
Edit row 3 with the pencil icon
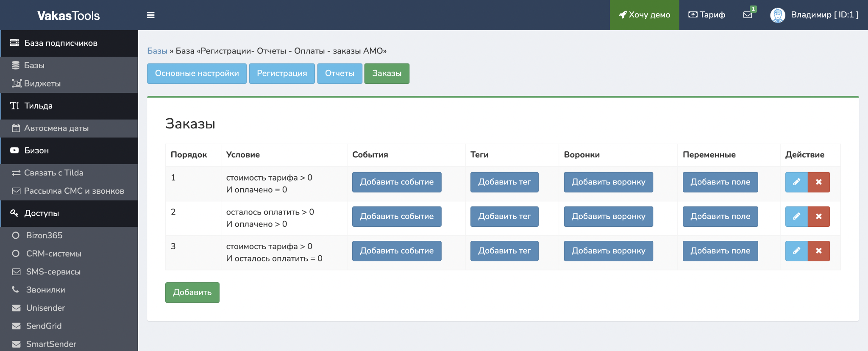tap(796, 251)
